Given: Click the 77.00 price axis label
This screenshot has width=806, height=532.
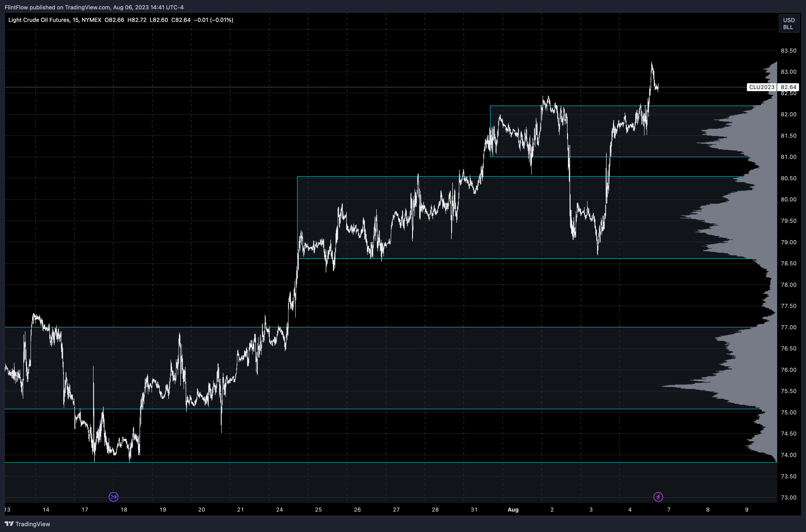Looking at the screenshot, I should pyautogui.click(x=788, y=327).
